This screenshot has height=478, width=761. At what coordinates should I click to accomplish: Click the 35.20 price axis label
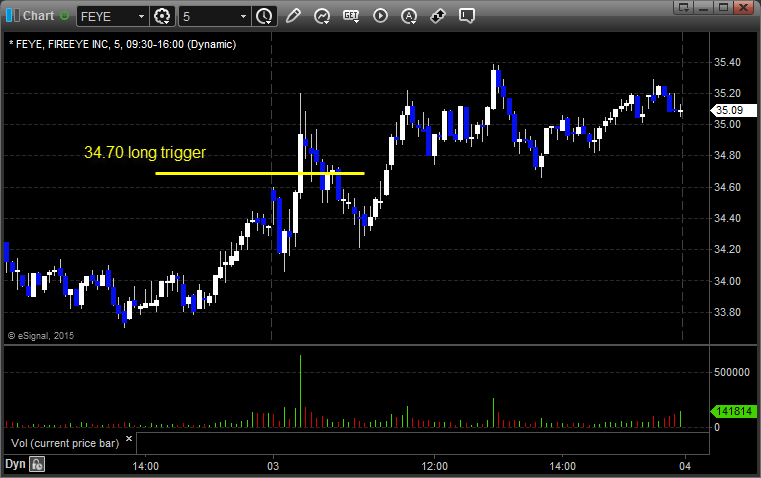(x=727, y=93)
